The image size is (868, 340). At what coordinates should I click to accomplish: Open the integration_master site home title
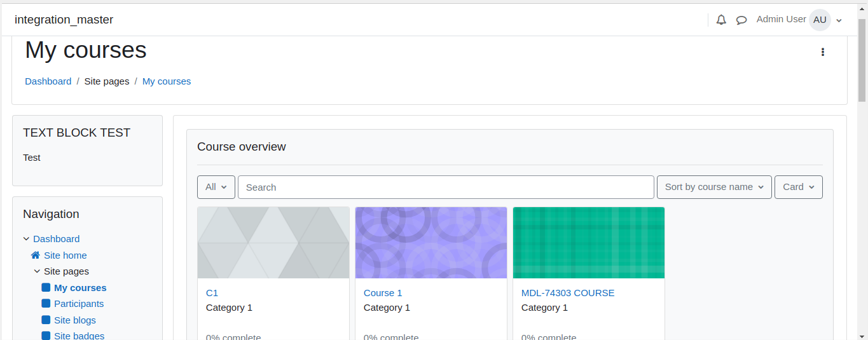pos(64,20)
